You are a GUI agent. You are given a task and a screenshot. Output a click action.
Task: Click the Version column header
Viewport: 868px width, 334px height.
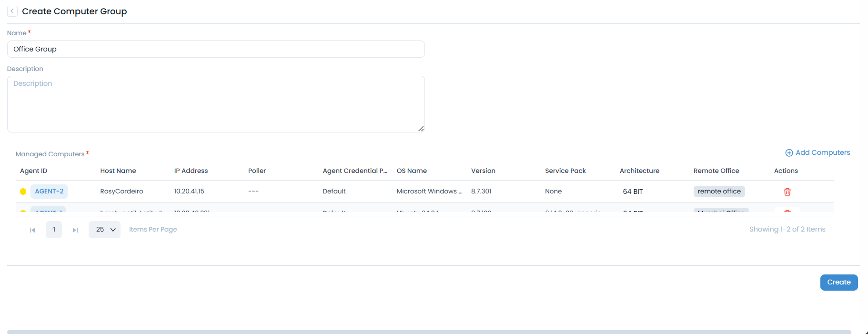coord(483,171)
